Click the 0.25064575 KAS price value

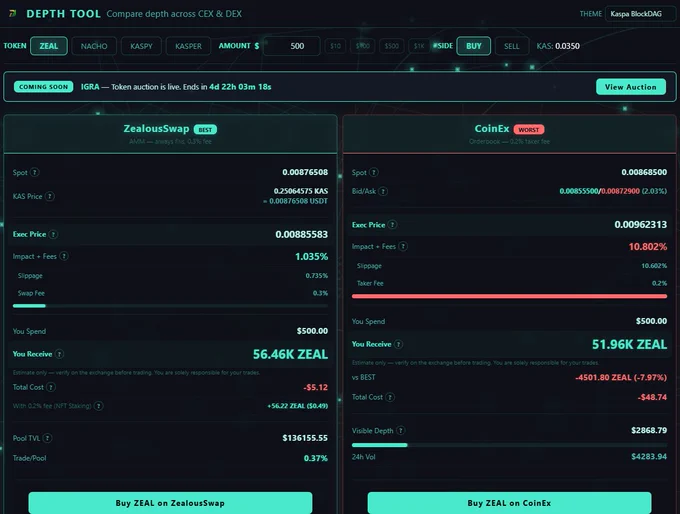coord(301,191)
